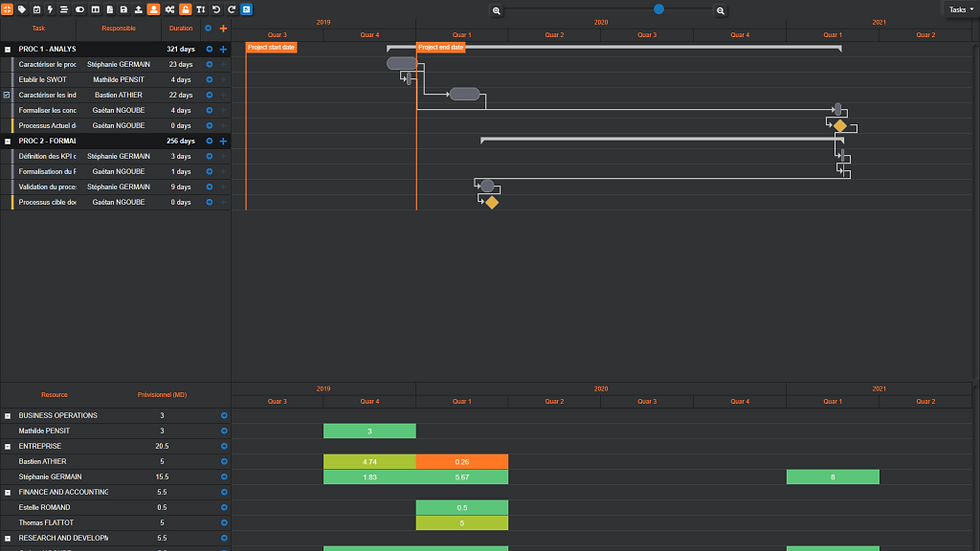This screenshot has width=980, height=551.
Task: Click the lightning bolt icon
Action: (50, 9)
